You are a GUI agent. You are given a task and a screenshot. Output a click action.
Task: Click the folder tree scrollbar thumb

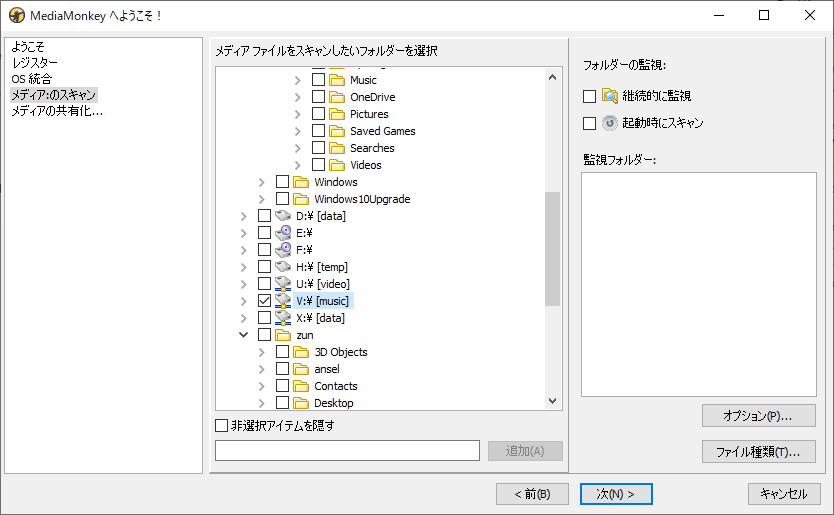tap(552, 249)
